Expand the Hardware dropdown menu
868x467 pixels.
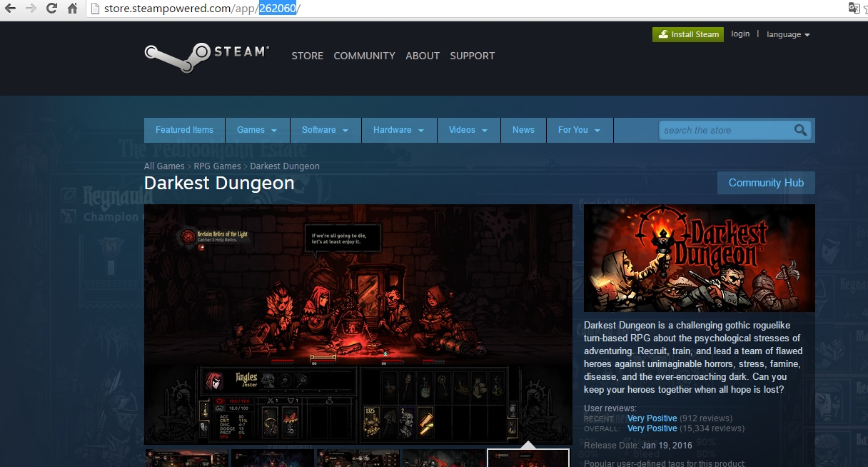pyautogui.click(x=398, y=130)
